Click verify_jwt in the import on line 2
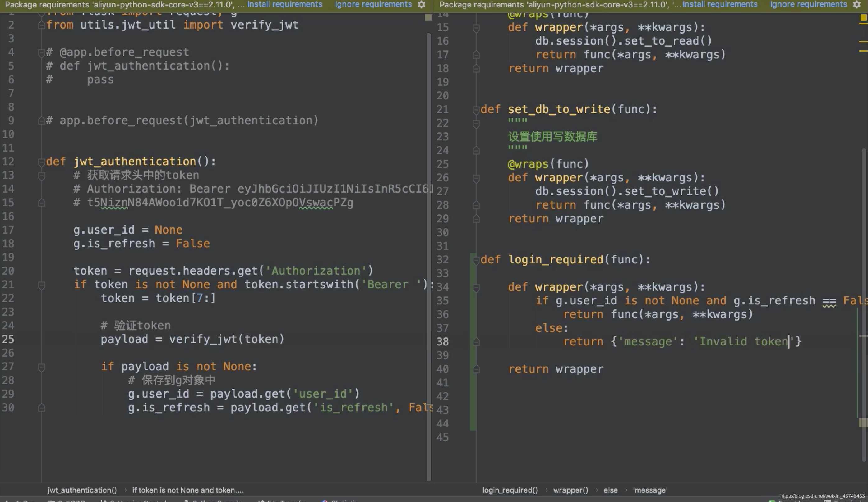The image size is (868, 502). [265, 25]
